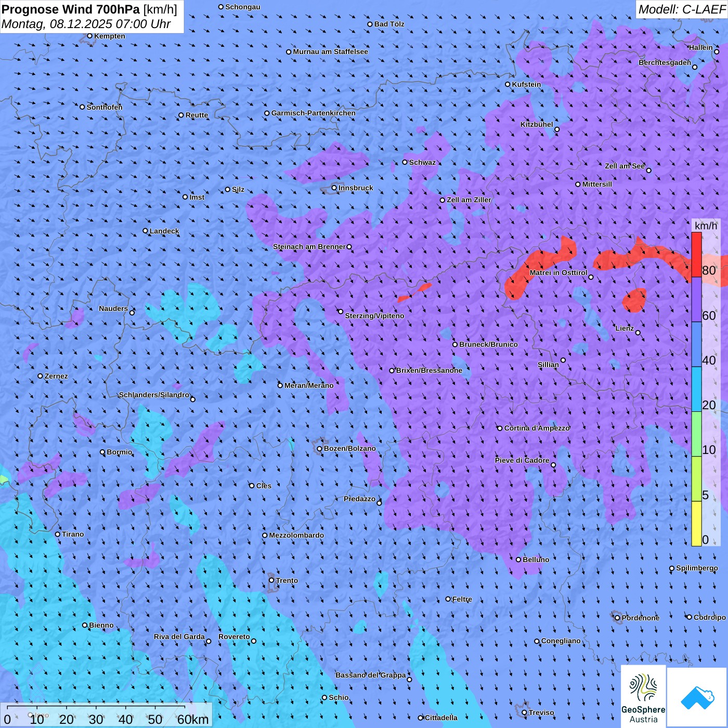
Task: Select the Riva del Garda label
Action: click(179, 636)
